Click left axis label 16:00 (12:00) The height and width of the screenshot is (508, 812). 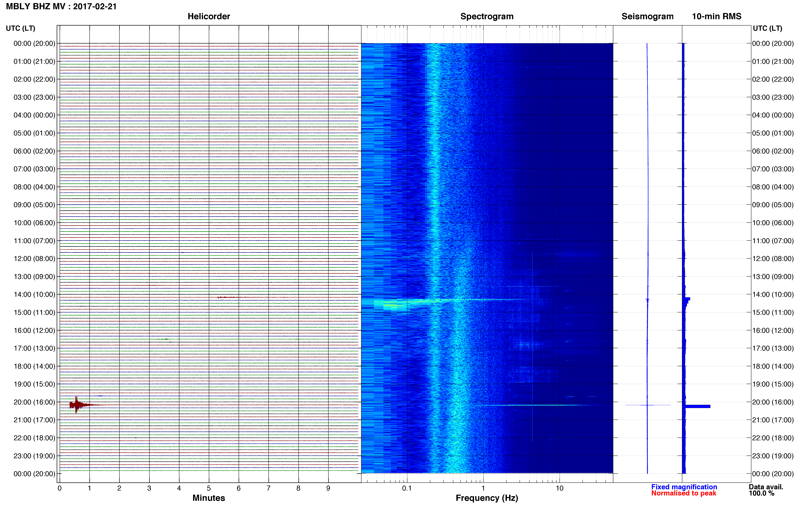coord(34,330)
